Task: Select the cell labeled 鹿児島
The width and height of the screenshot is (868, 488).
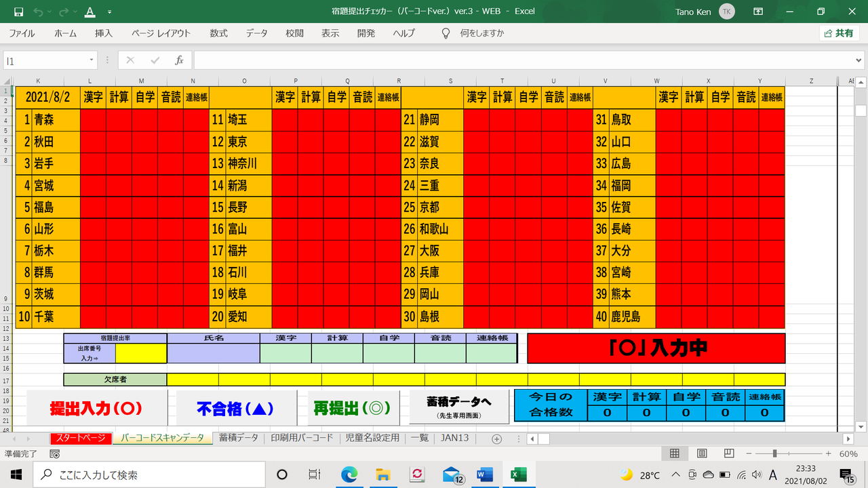Action: coord(632,317)
